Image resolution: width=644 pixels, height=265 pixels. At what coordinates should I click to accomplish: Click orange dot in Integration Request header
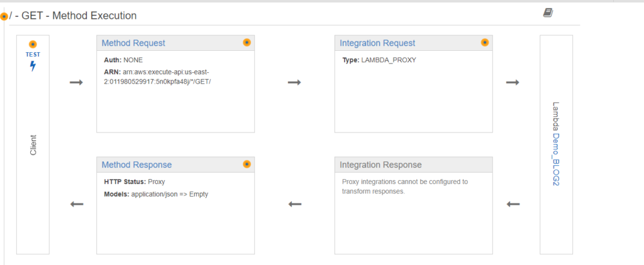point(485,42)
